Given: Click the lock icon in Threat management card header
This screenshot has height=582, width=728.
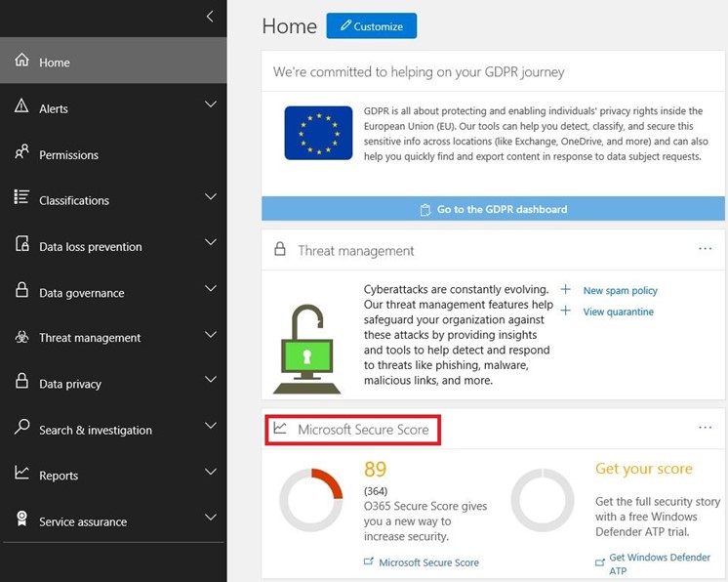Looking at the screenshot, I should (280, 248).
